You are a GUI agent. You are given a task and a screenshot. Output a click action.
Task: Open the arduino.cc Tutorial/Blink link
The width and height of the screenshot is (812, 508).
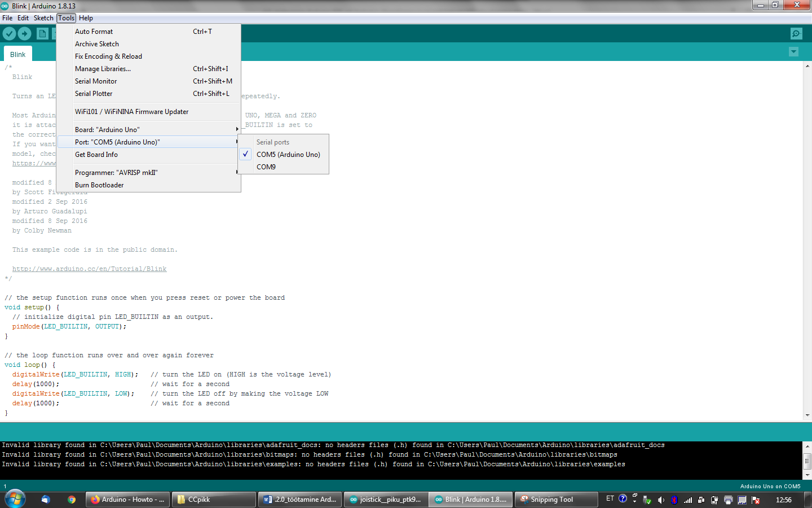coord(89,269)
